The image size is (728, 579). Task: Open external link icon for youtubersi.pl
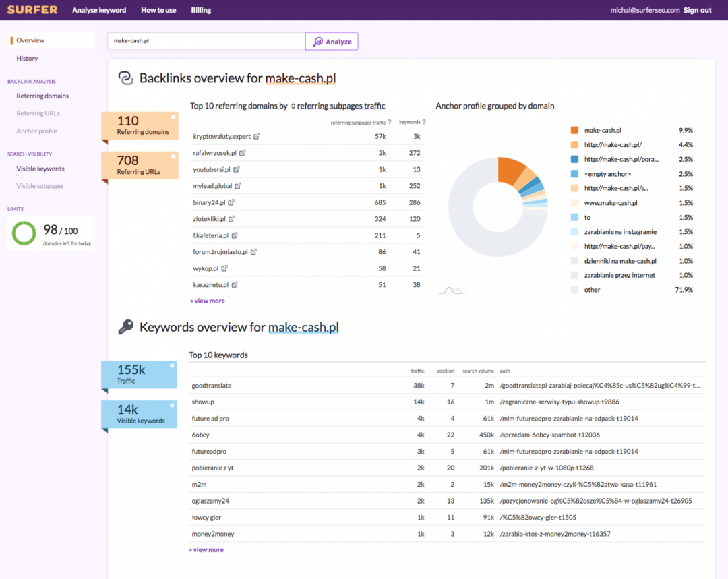(237, 170)
